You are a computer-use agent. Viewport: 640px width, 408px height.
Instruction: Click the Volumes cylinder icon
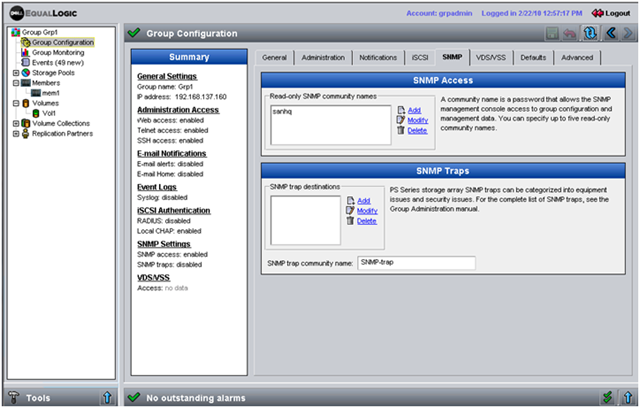click(x=25, y=103)
